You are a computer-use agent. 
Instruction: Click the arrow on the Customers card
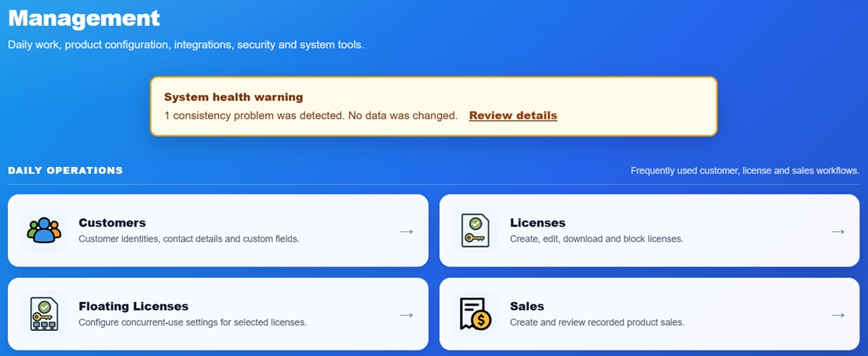pyautogui.click(x=407, y=231)
